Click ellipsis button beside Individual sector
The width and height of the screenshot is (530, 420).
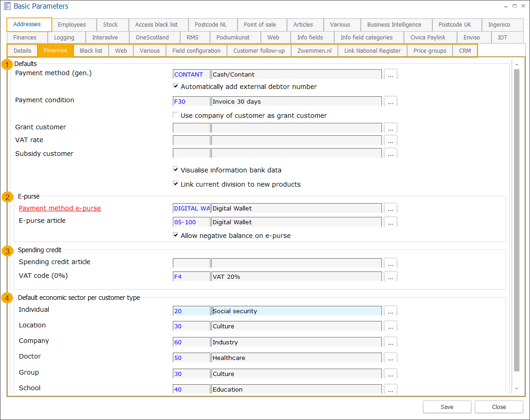[x=390, y=311]
